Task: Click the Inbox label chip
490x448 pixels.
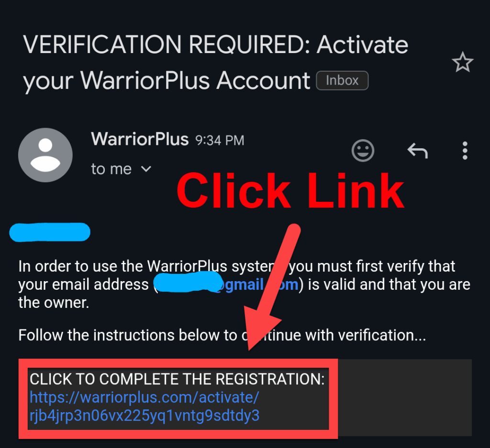Action: click(x=342, y=80)
